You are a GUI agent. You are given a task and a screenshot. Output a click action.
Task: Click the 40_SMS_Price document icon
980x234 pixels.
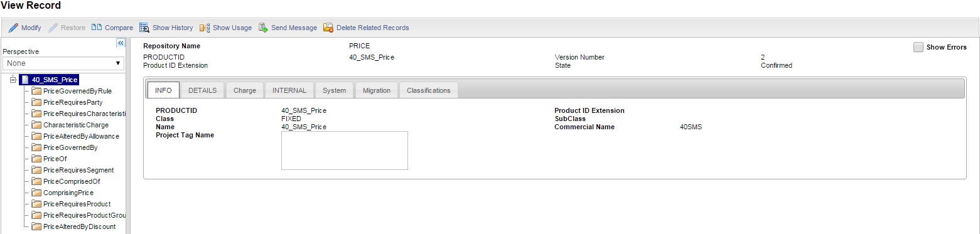coord(25,80)
